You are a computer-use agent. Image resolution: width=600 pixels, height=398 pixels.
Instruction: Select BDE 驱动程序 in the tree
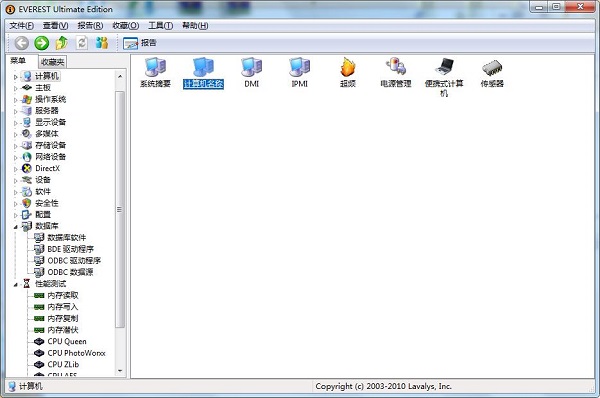[70, 249]
